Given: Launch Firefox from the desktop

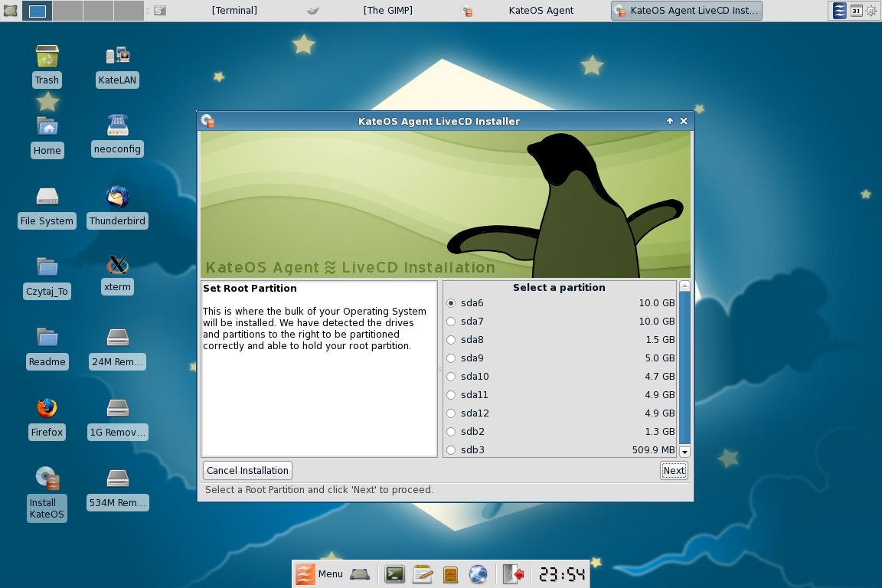Looking at the screenshot, I should [47, 408].
